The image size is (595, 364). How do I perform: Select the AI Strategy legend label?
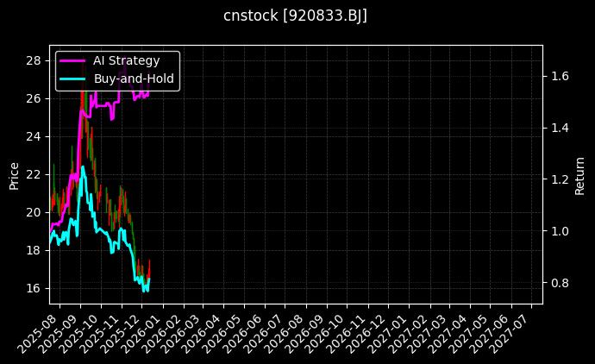[x=126, y=60]
